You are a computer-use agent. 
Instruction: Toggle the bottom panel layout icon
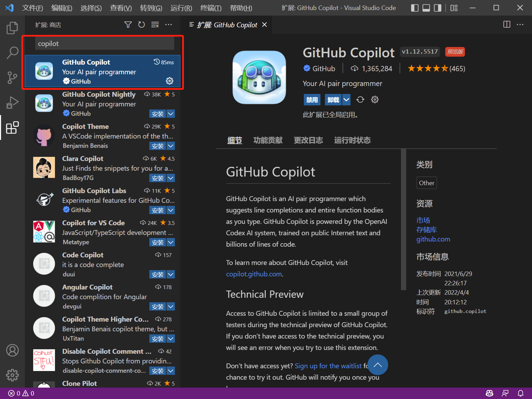426,8
